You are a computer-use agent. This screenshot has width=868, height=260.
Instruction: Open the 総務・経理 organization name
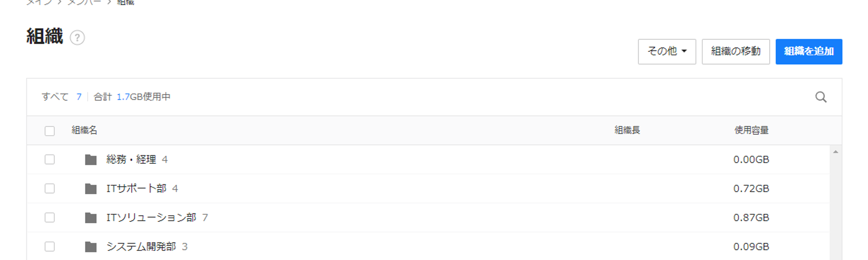131,160
